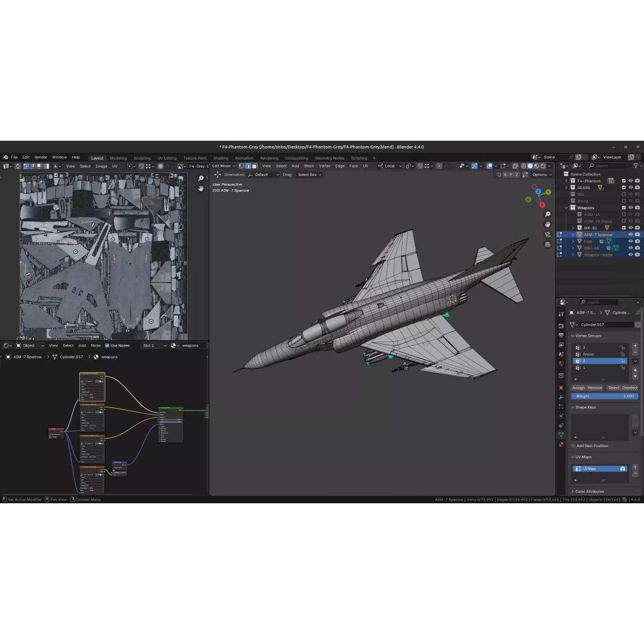Toggle pin icon in properties breadcrumb
Viewport: 644px width, 644px height.
click(x=638, y=312)
